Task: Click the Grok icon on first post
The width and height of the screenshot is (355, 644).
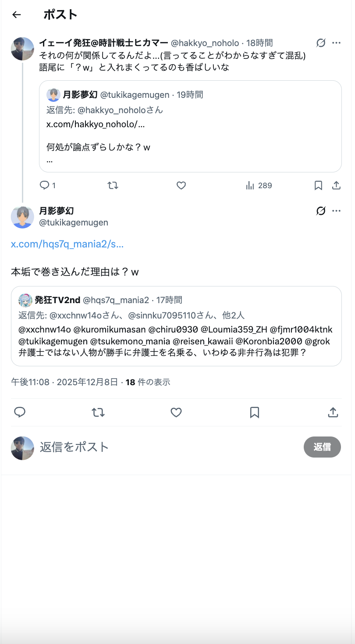Action: click(321, 43)
